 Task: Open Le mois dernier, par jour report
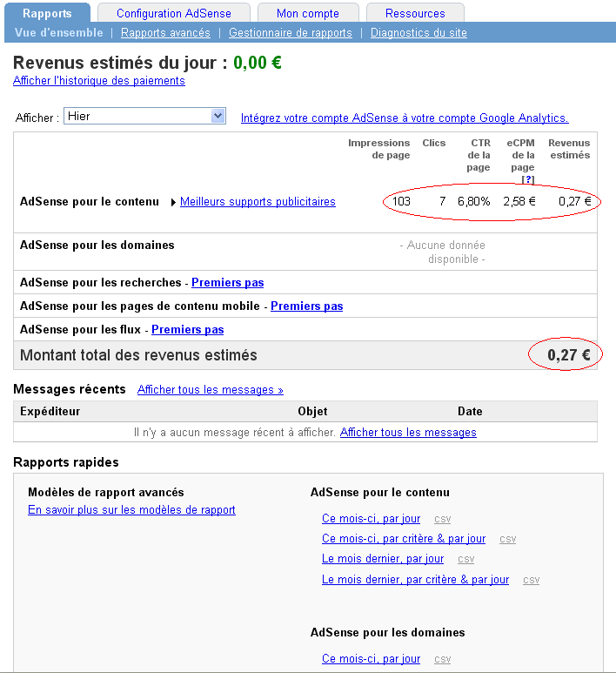(x=383, y=559)
